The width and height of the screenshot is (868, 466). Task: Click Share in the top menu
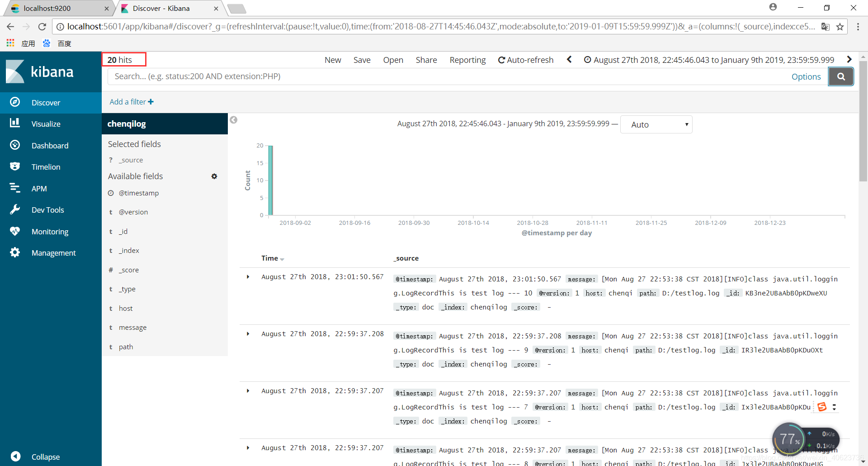tap(426, 60)
